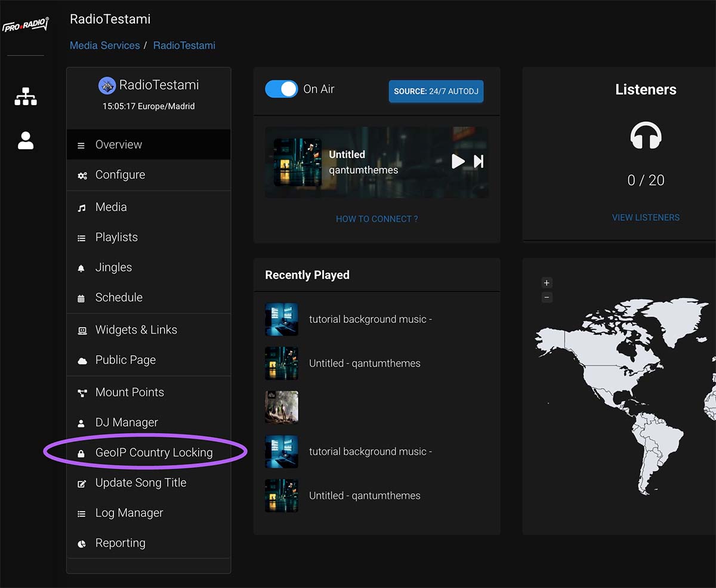
Task: Open the user account icon in left rail
Action: point(26,140)
